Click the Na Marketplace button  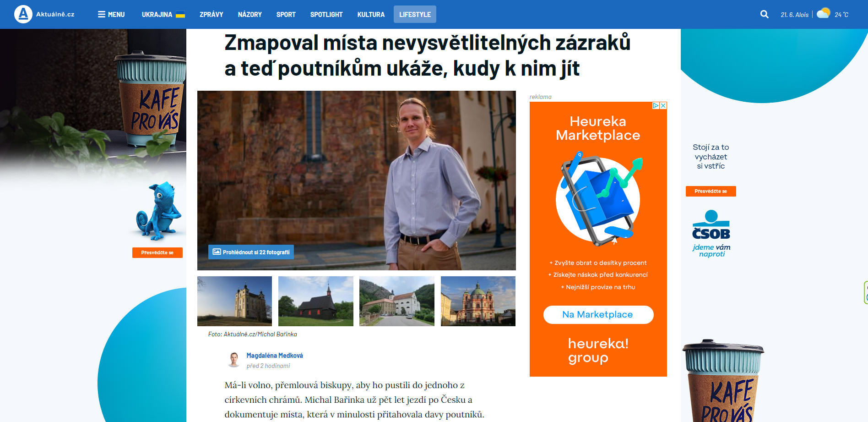598,315
